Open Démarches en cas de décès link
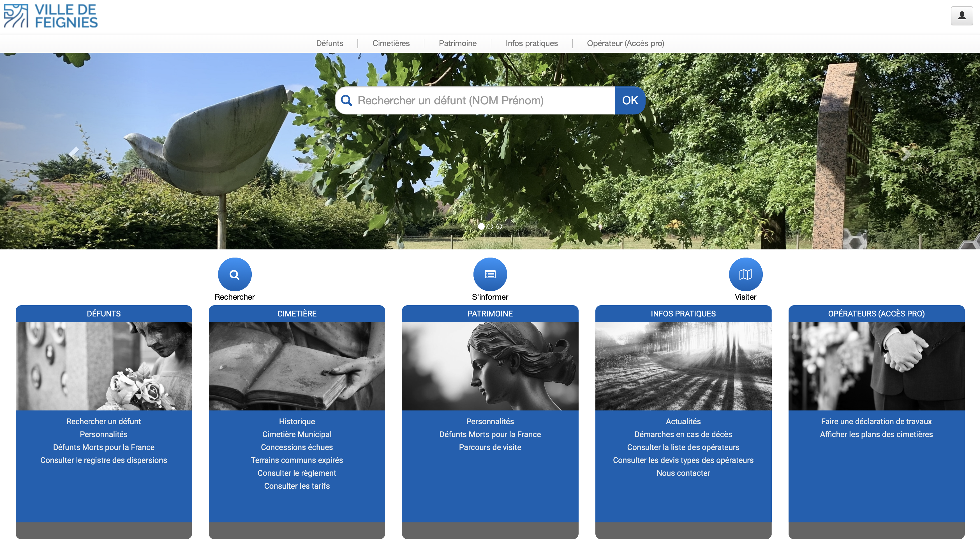The image size is (980, 560). click(683, 434)
